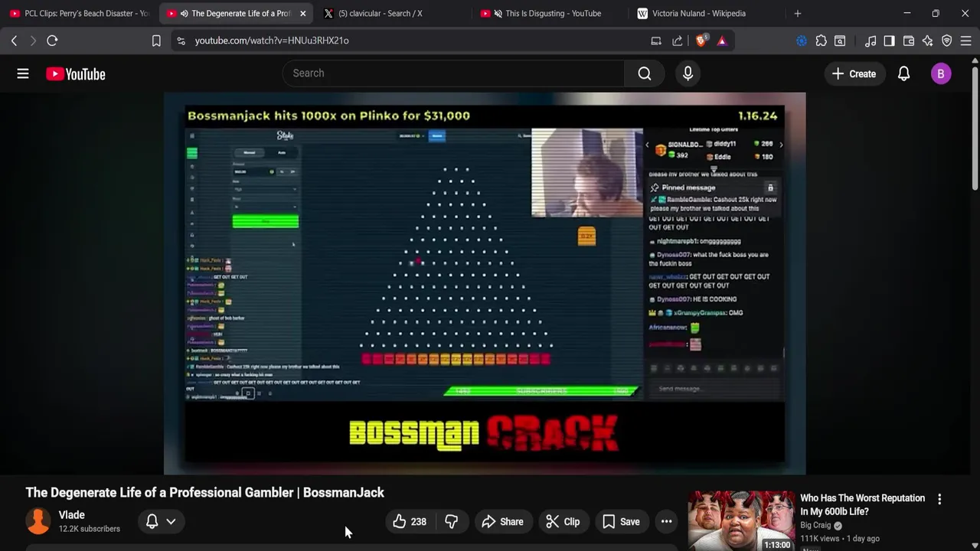The width and height of the screenshot is (980, 551).
Task: Click the search magnifier button on YouTube
Action: click(x=645, y=73)
